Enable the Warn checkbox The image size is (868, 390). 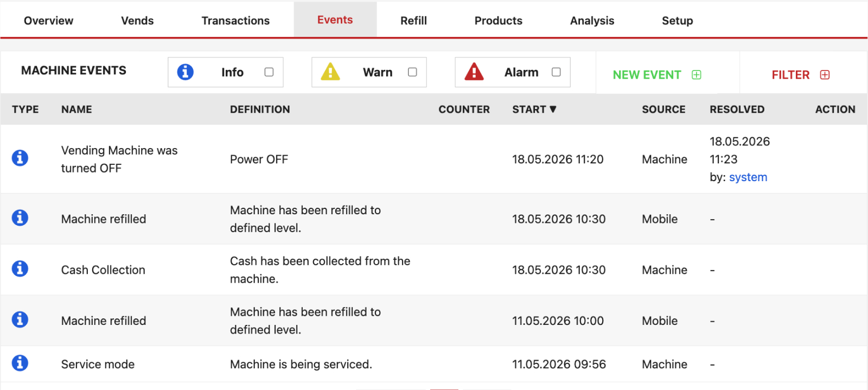pos(412,72)
